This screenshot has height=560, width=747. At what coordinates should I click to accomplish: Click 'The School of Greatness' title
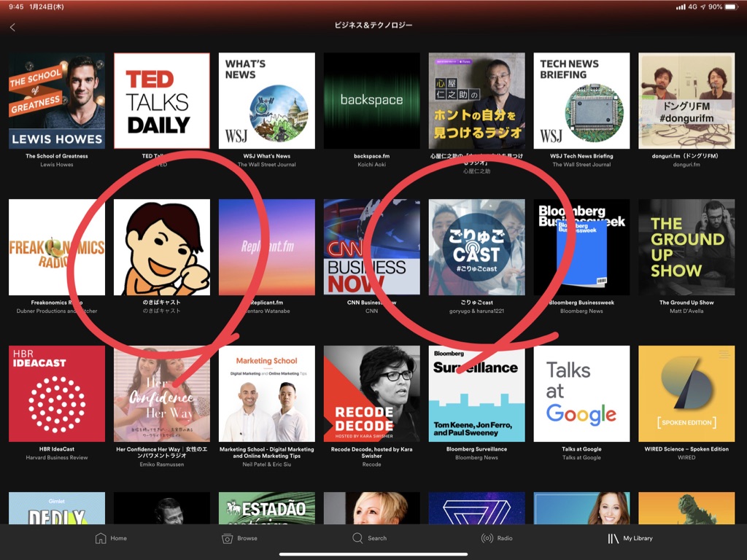click(x=57, y=156)
